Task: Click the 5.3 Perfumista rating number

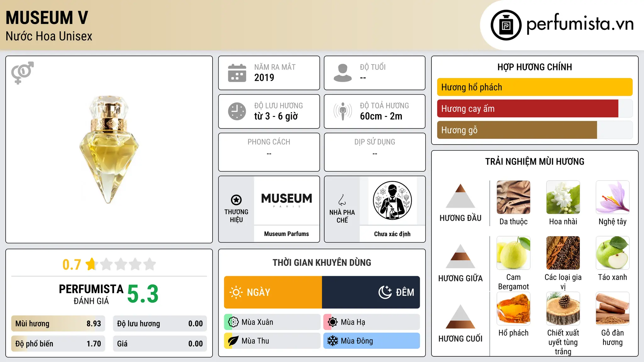Action: coord(143,294)
